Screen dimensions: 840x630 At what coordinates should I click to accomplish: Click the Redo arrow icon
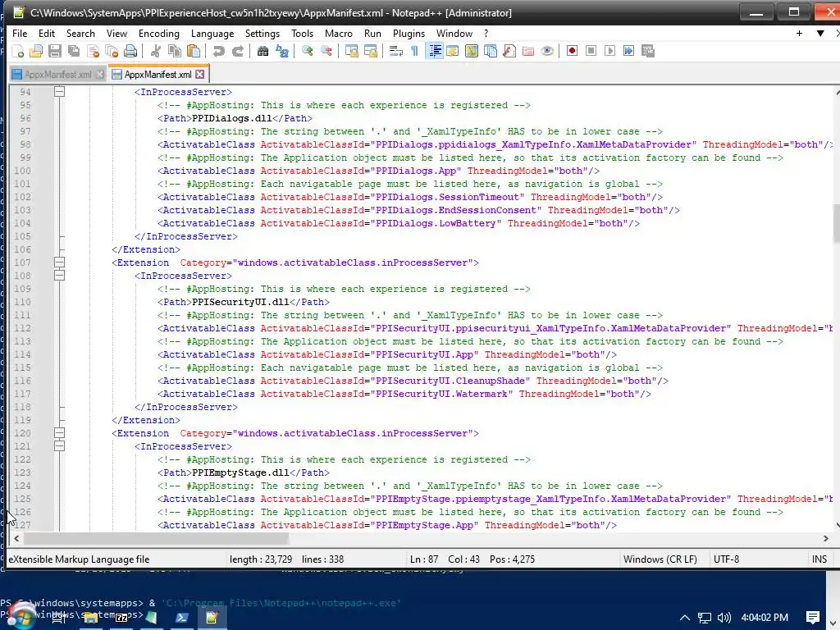[x=237, y=51]
